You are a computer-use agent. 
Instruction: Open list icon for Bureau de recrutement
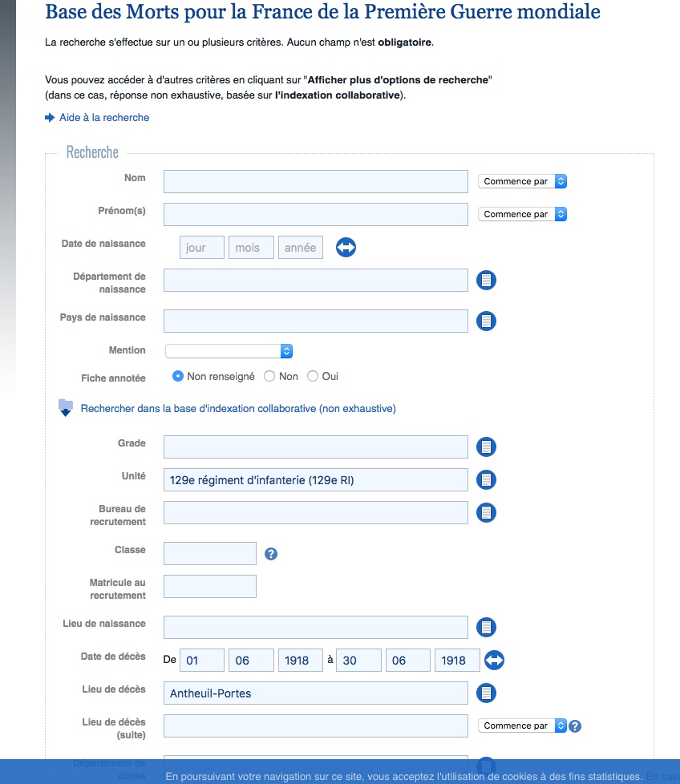point(486,512)
